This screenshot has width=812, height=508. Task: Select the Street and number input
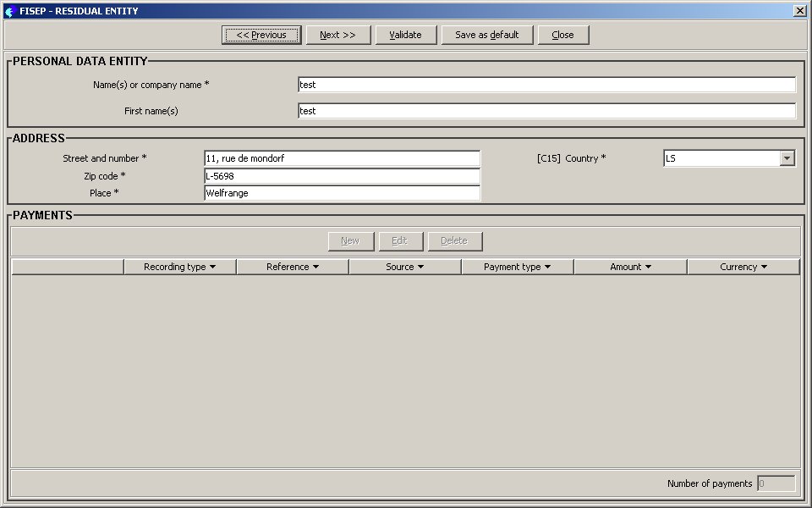click(x=342, y=158)
